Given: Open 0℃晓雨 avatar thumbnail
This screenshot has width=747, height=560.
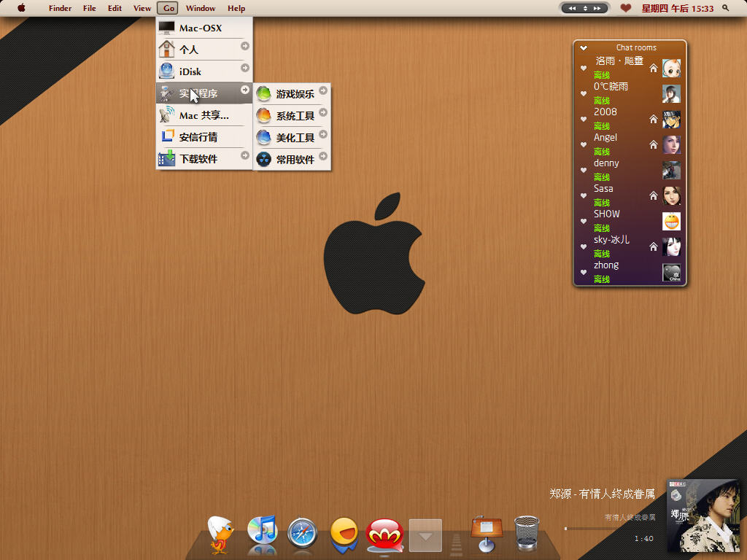Looking at the screenshot, I should click(671, 94).
